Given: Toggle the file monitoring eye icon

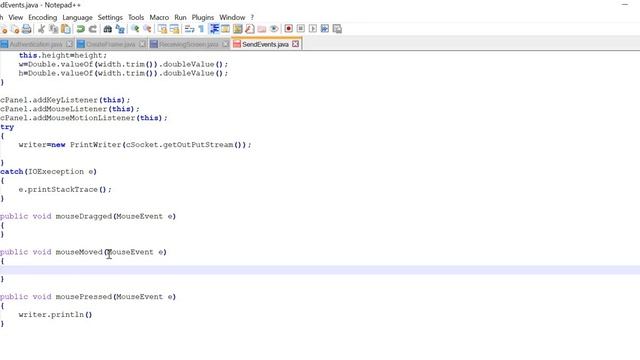Looking at the screenshot, I should tap(274, 29).
